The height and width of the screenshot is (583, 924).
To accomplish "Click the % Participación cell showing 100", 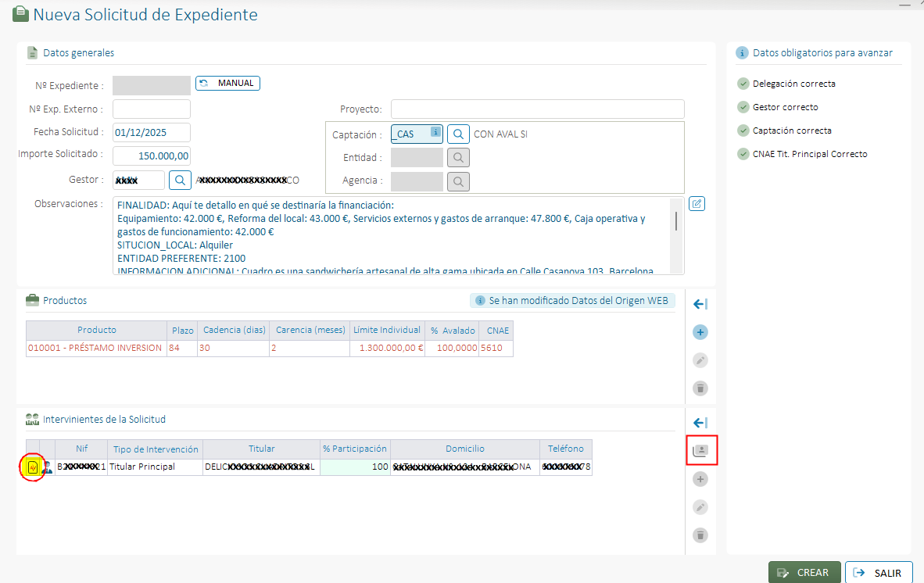I will (355, 467).
